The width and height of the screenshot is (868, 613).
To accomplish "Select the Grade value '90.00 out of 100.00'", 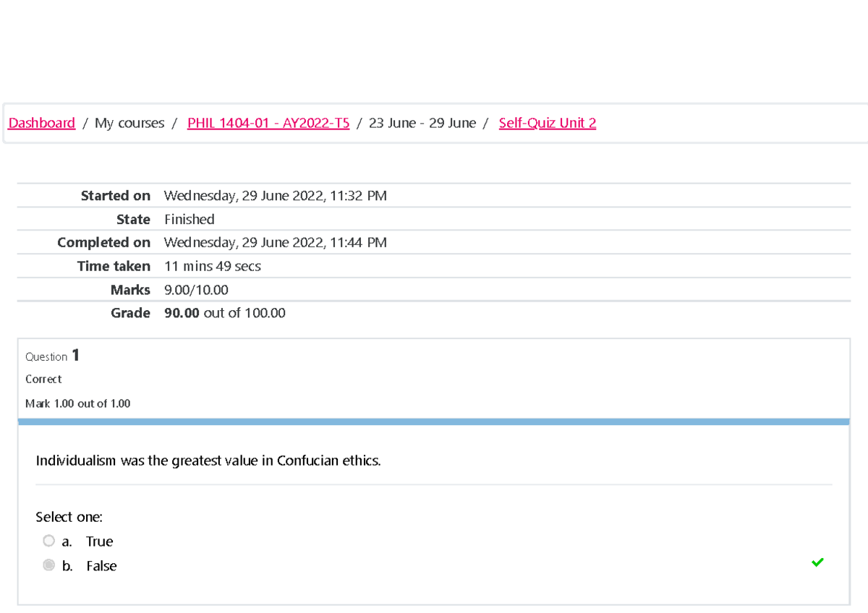I will 224,313.
